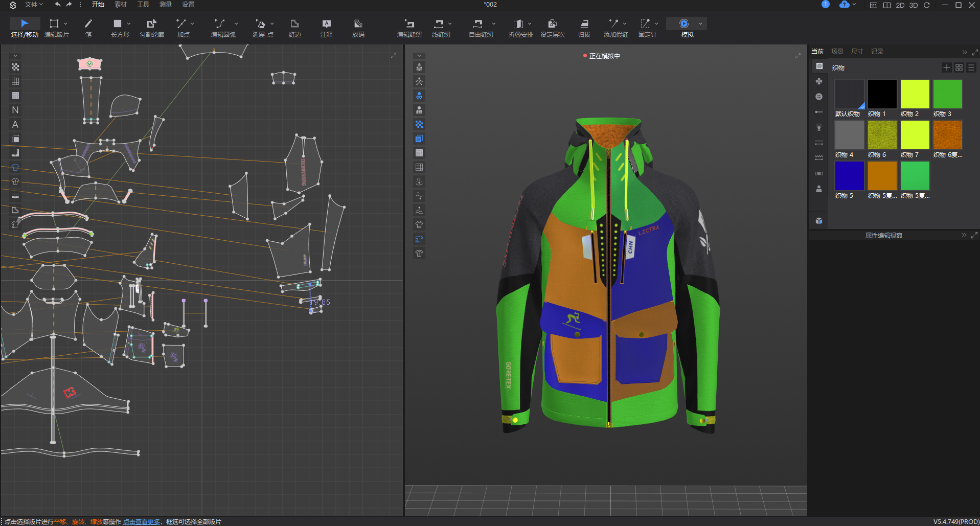Switch to 3D-only window layout

point(913,5)
